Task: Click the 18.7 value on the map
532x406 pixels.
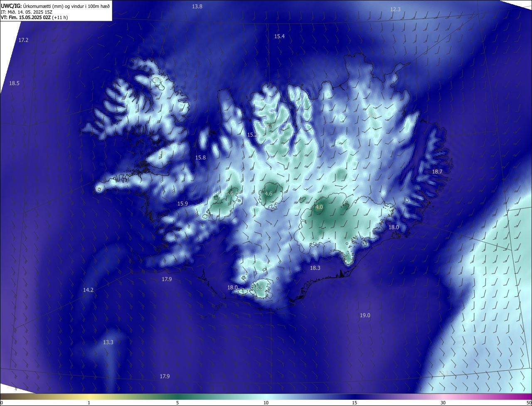Action: coord(437,171)
